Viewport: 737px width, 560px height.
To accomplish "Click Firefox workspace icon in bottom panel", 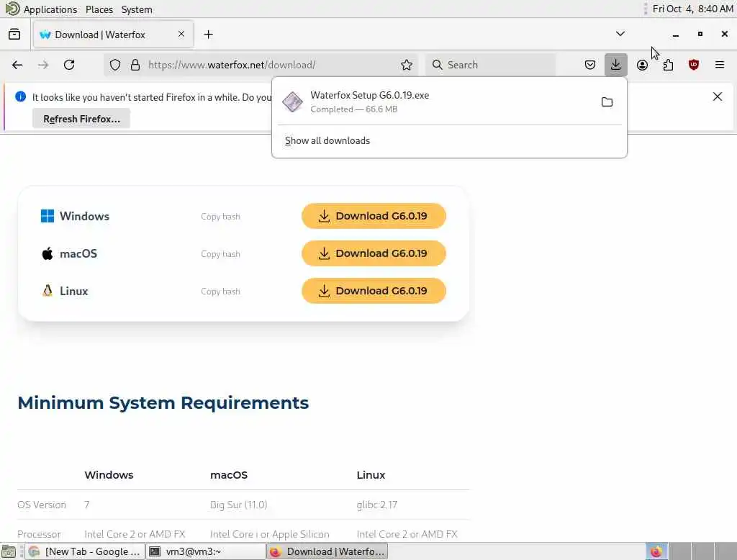I will click(x=656, y=551).
